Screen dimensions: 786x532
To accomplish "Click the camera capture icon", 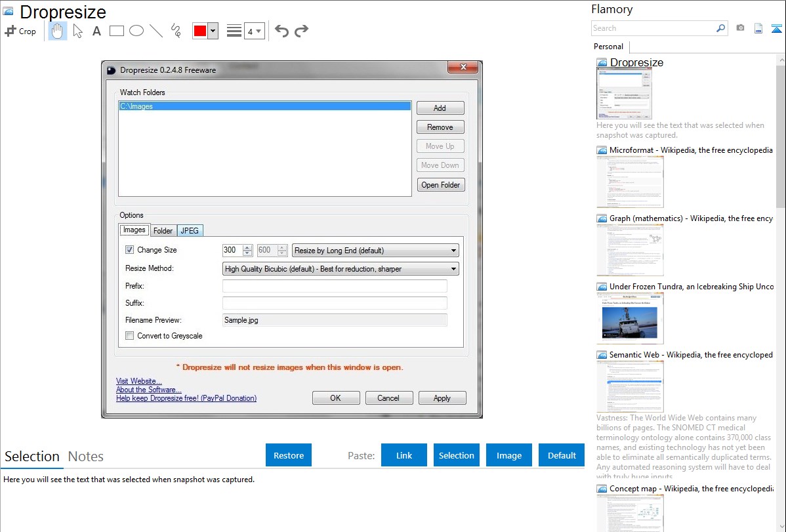I will click(x=740, y=28).
